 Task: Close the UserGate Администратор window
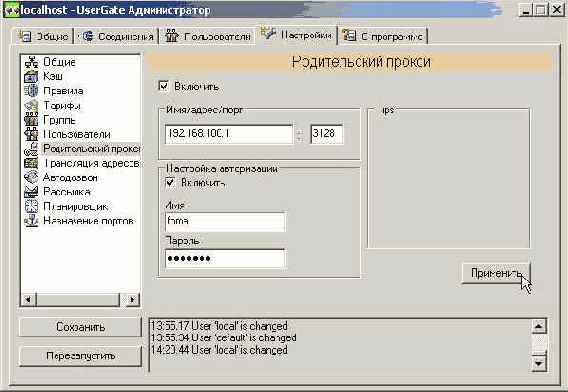(x=557, y=10)
